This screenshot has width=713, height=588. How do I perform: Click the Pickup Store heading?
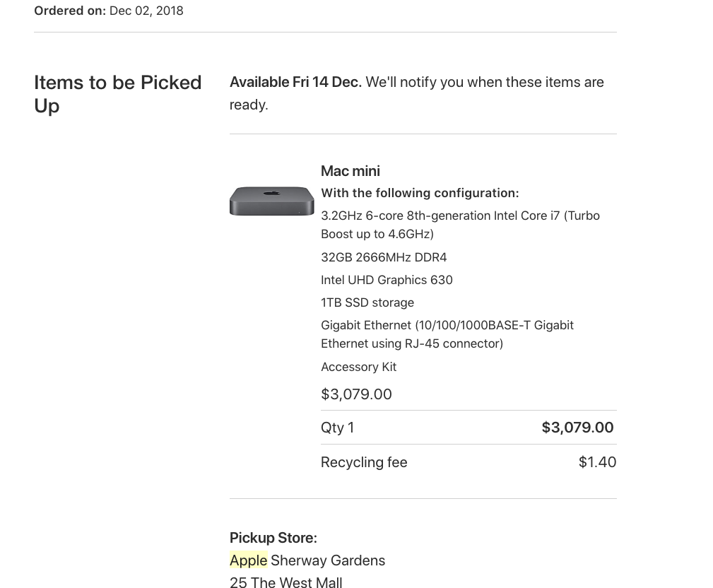pos(273,538)
